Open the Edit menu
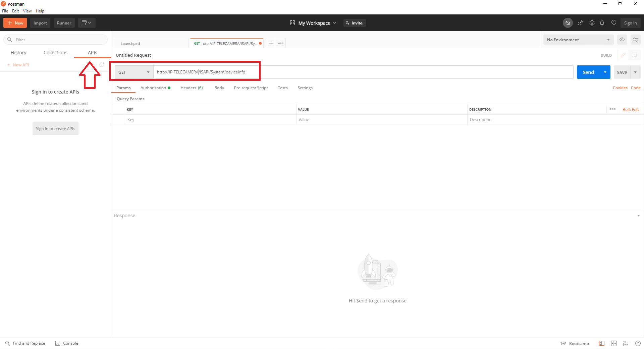 (x=15, y=11)
